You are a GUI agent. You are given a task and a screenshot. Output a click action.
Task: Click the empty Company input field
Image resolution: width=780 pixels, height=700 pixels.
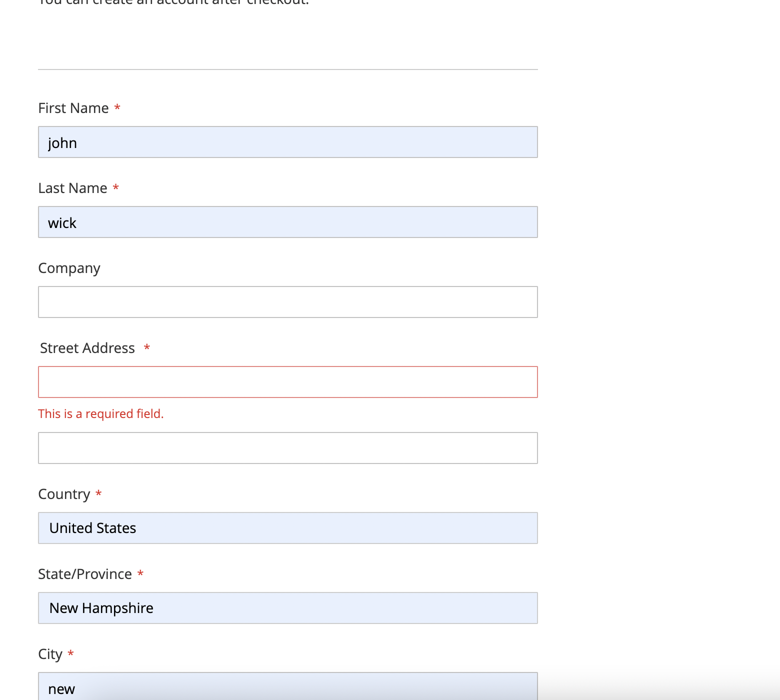(x=287, y=301)
